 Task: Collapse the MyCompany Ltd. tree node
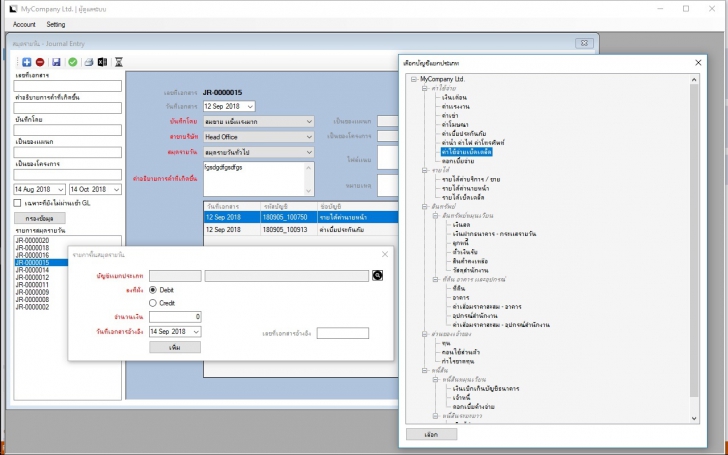pyautogui.click(x=414, y=78)
